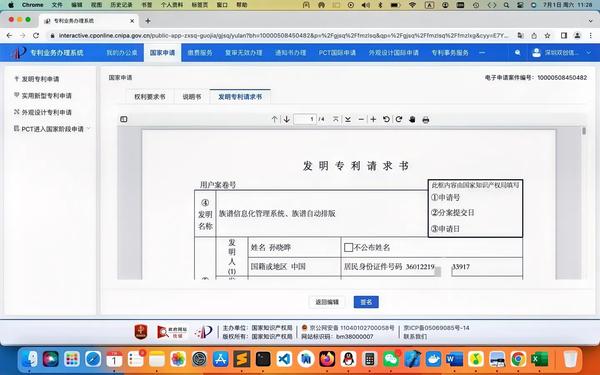
Task: Share this page from the address bar
Action: point(534,36)
